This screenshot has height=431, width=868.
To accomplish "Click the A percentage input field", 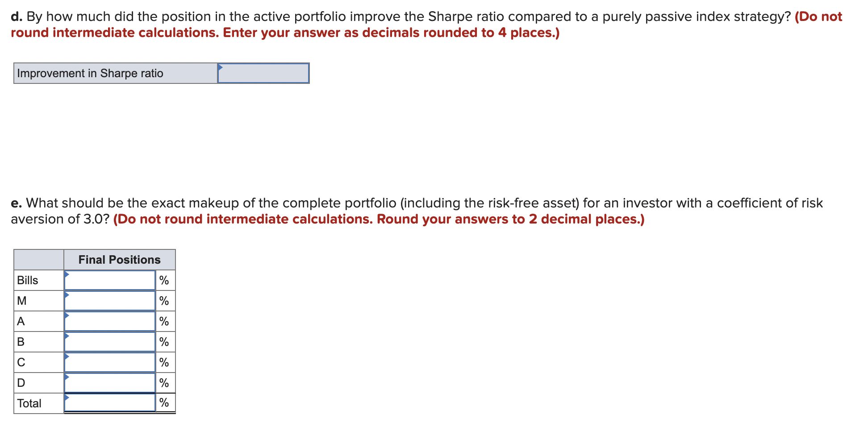I will pyautogui.click(x=110, y=321).
